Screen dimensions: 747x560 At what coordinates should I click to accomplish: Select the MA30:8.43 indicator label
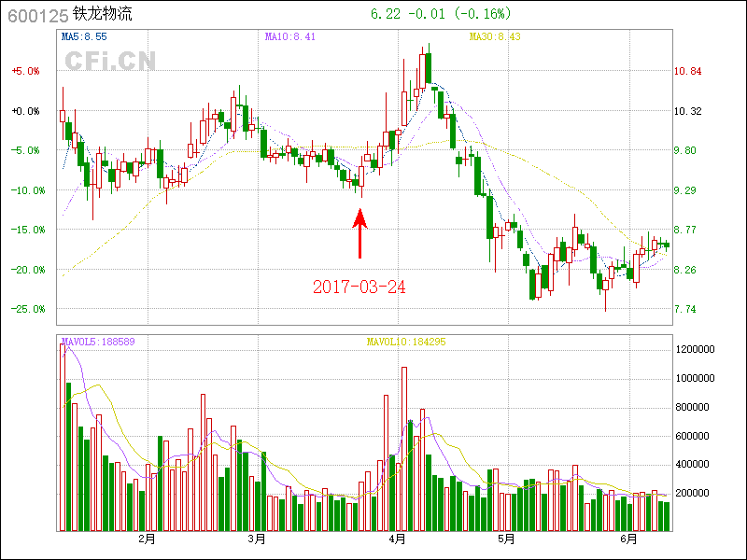[x=494, y=36]
